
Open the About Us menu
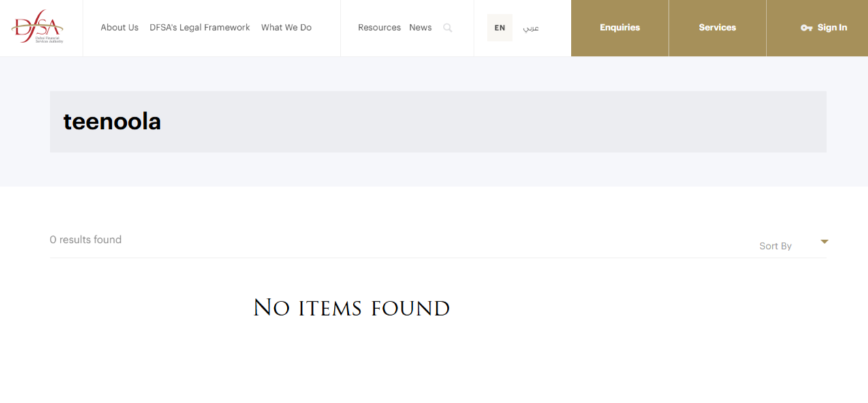point(119,27)
